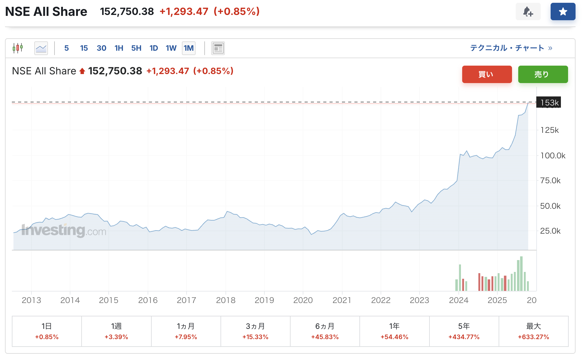Select the 15-minute interval

click(x=84, y=48)
